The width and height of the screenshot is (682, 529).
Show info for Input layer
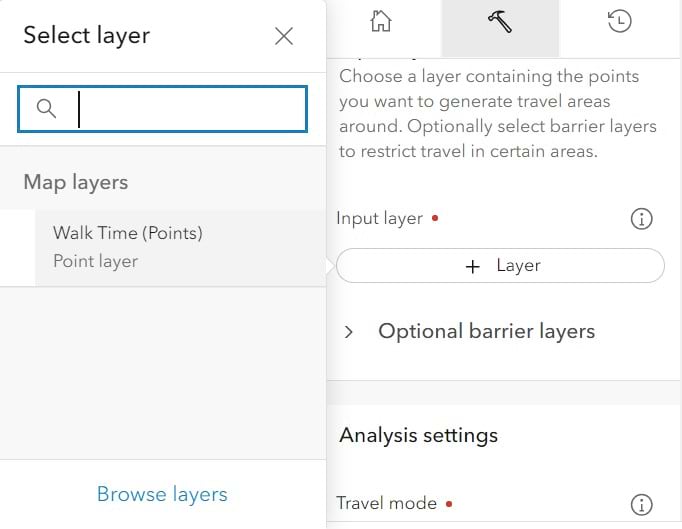642,219
